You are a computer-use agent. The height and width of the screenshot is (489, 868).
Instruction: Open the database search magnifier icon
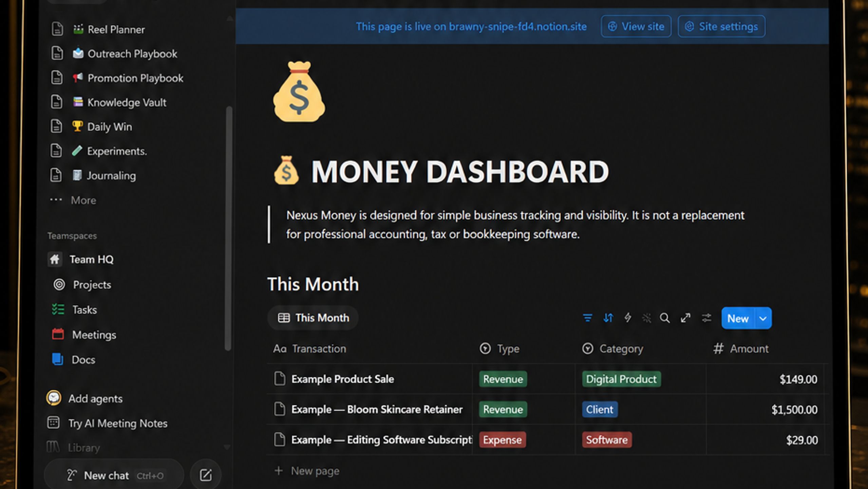tap(665, 318)
